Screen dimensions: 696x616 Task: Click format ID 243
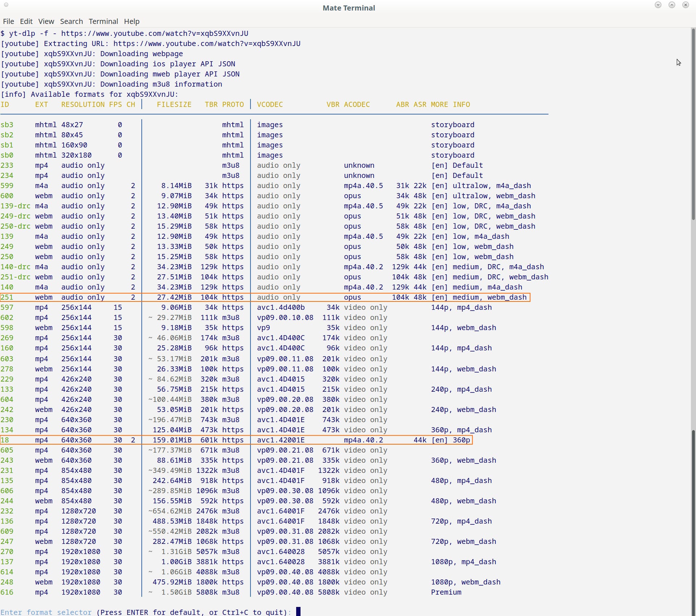click(x=7, y=460)
